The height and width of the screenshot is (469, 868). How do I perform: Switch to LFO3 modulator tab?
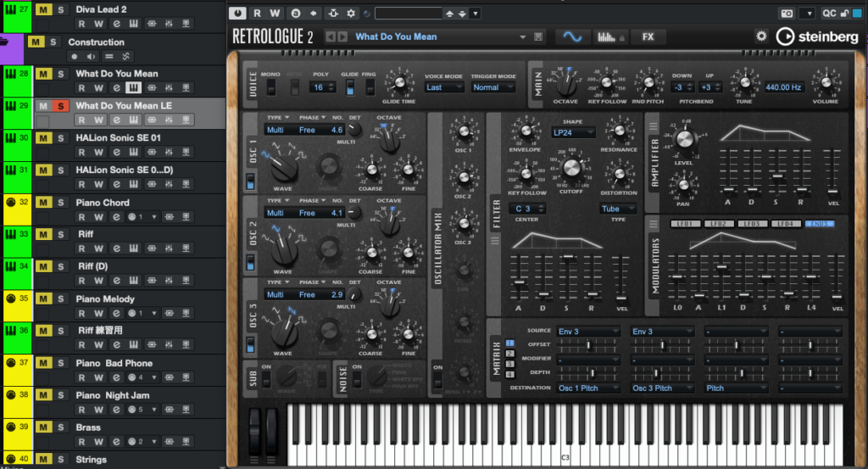pos(752,224)
